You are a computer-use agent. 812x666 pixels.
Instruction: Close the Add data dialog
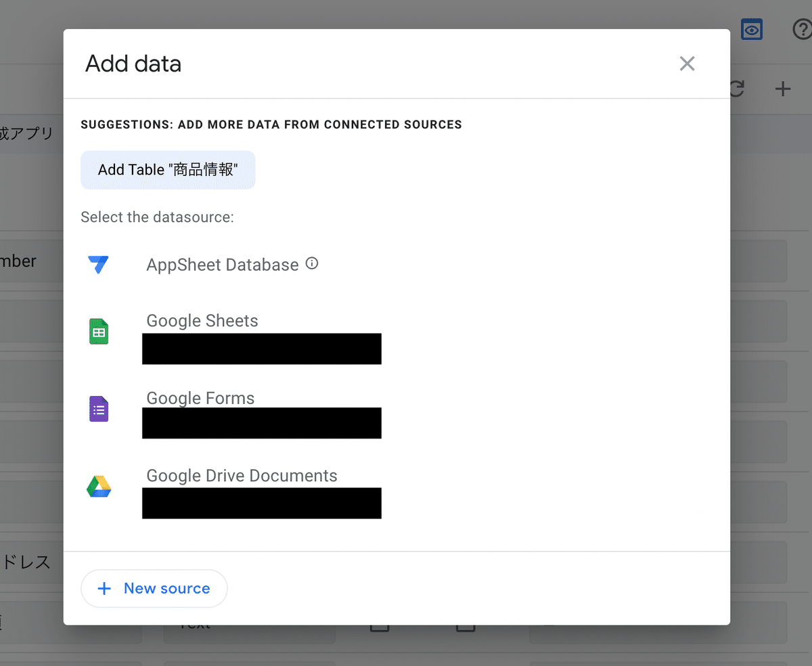click(687, 64)
